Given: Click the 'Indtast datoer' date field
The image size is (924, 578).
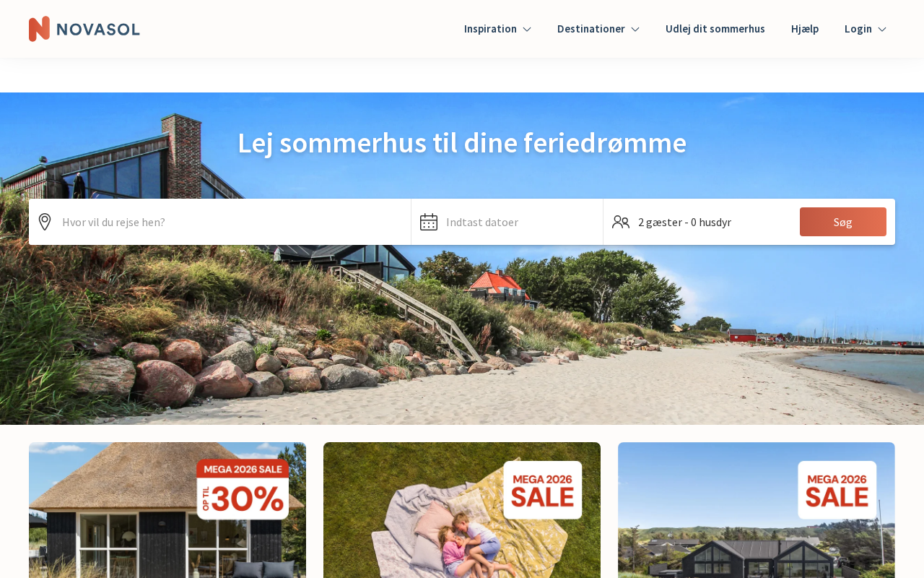Looking at the screenshot, I should (507, 222).
